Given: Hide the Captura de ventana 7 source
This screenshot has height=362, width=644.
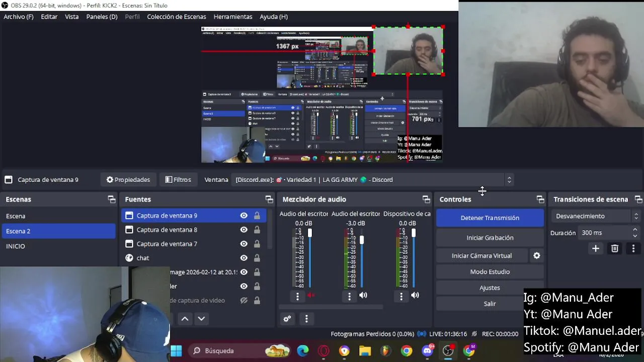Looking at the screenshot, I should coord(244,244).
